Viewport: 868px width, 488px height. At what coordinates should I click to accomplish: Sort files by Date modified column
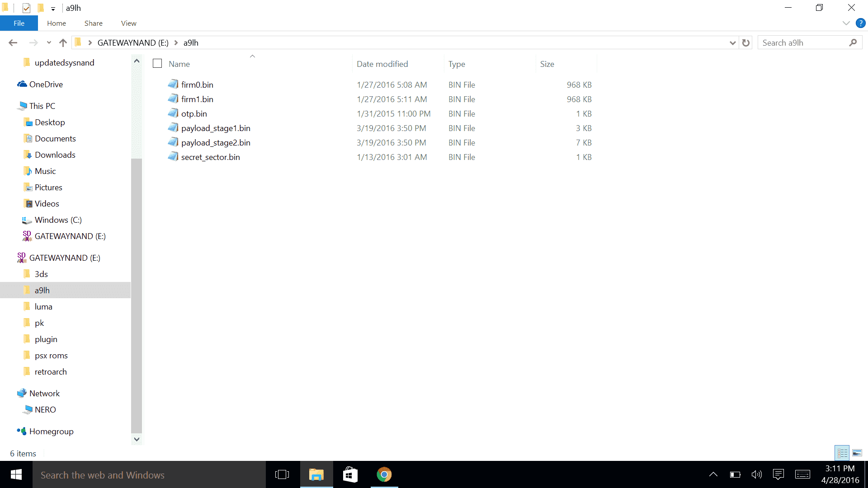pyautogui.click(x=382, y=64)
